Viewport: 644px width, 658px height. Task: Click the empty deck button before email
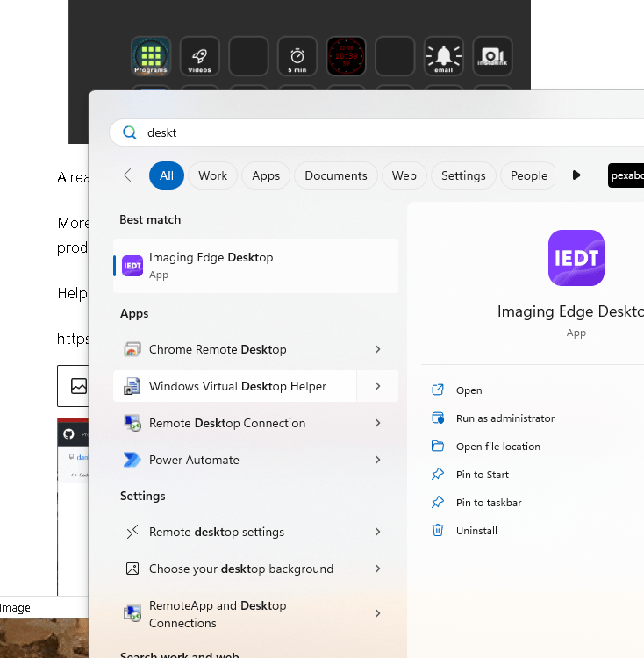(395, 56)
